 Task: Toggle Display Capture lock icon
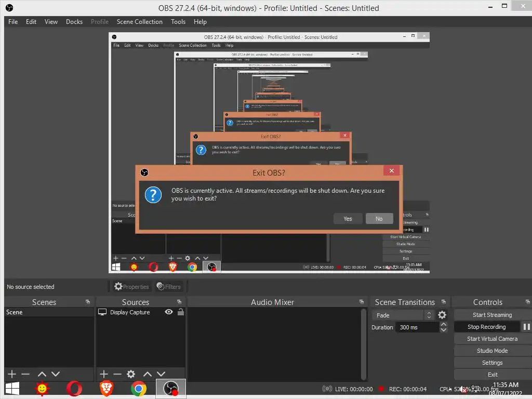pyautogui.click(x=180, y=312)
